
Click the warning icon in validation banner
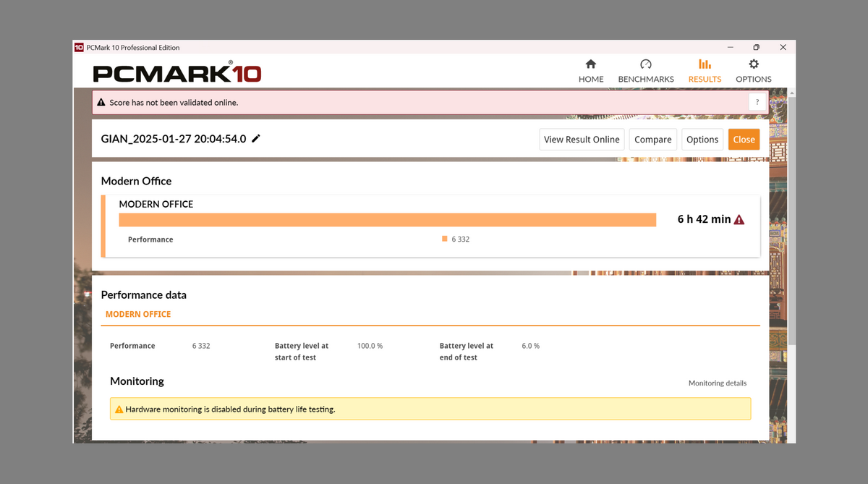[x=101, y=103]
